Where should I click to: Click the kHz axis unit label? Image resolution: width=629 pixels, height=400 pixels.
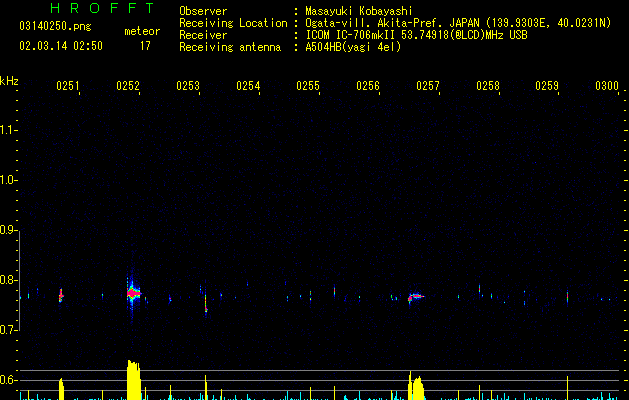(9, 81)
